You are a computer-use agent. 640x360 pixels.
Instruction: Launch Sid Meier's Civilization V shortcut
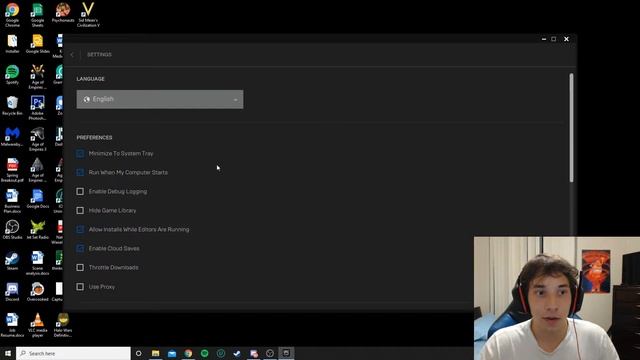tap(88, 15)
